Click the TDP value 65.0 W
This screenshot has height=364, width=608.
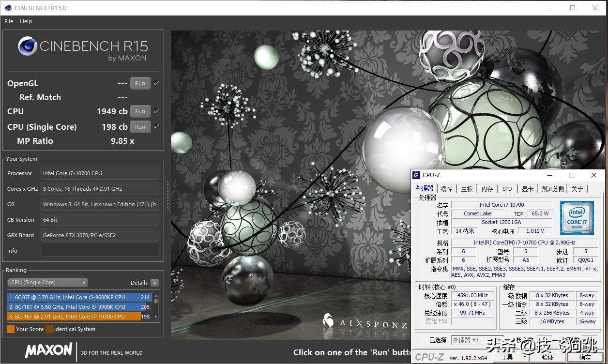click(x=540, y=213)
